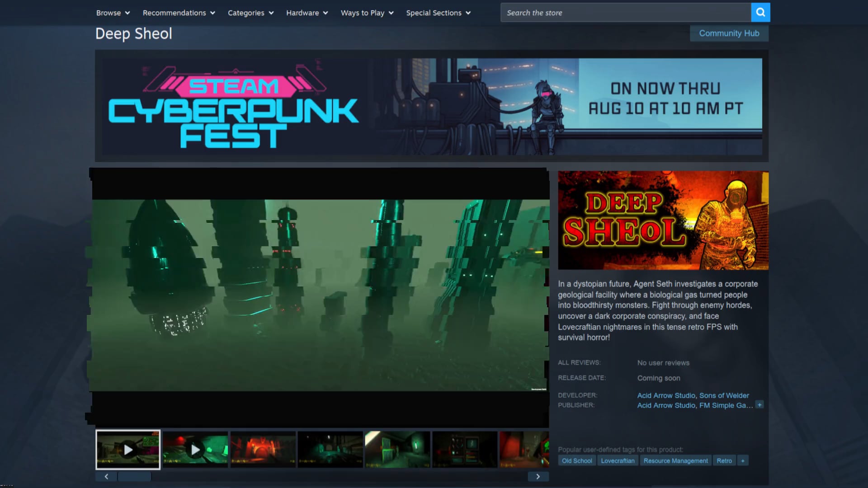Open the Categories dropdown

[x=251, y=13]
